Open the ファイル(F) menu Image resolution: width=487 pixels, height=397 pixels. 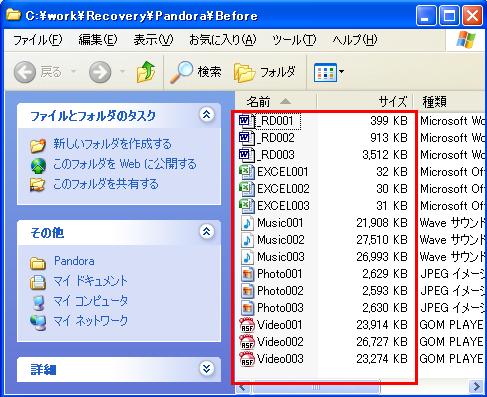[37, 40]
